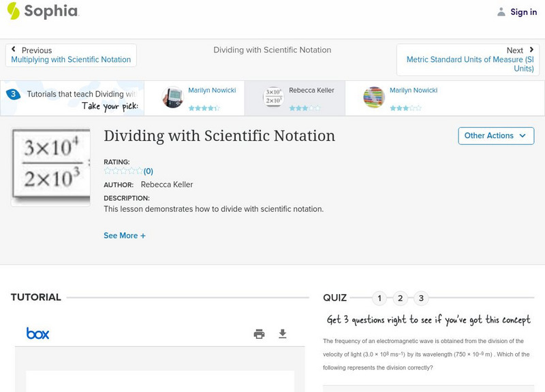
Task: Click the Sophia logo
Action: tap(42, 12)
